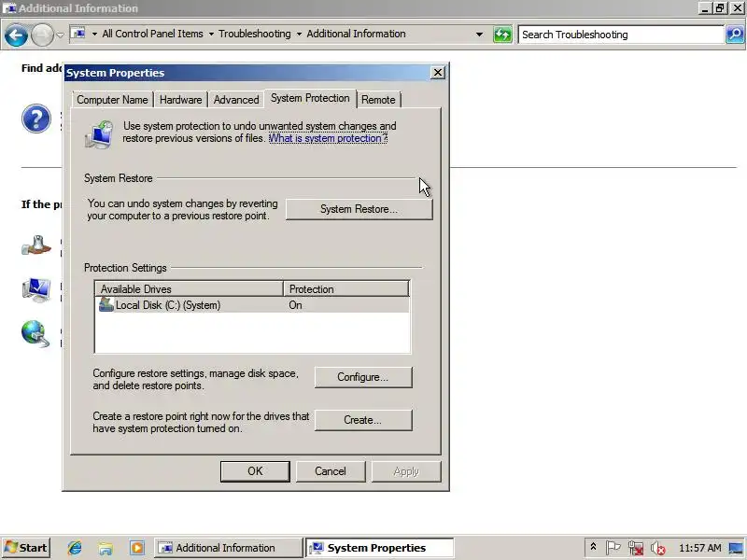Expand arrow after All Control Panel Items

(x=211, y=35)
